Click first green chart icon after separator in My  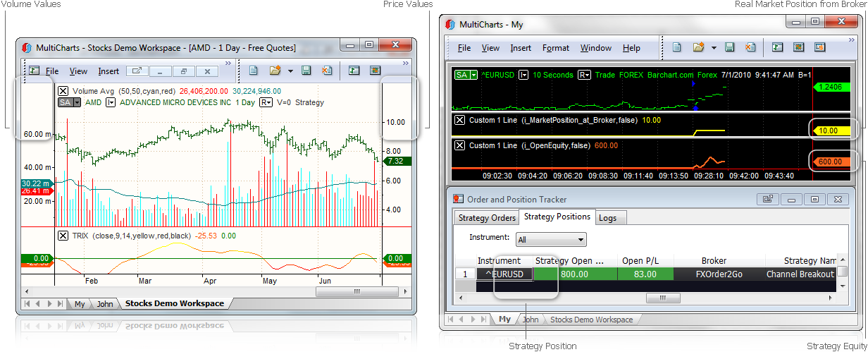point(777,47)
